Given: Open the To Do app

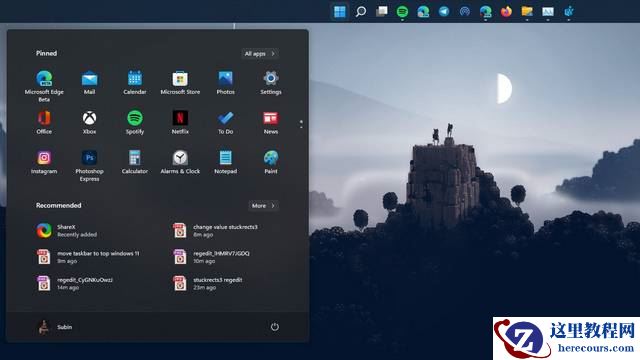Looking at the screenshot, I should [225, 122].
